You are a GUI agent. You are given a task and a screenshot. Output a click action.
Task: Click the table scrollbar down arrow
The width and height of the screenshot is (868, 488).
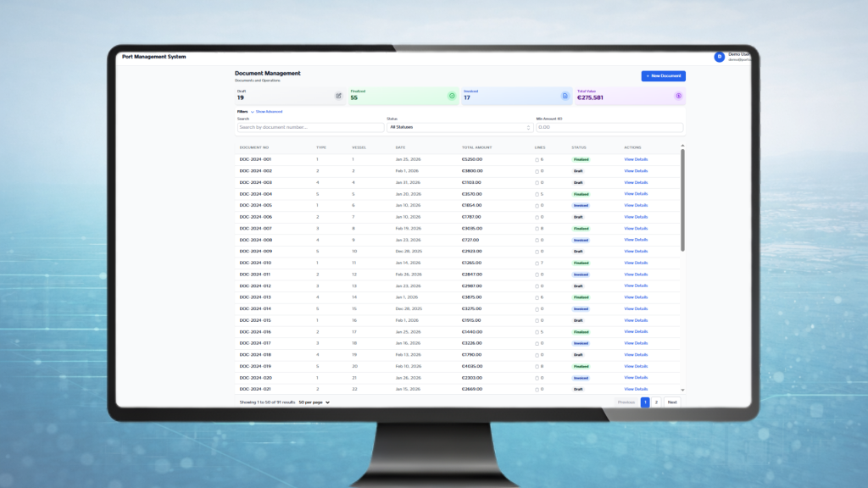682,390
